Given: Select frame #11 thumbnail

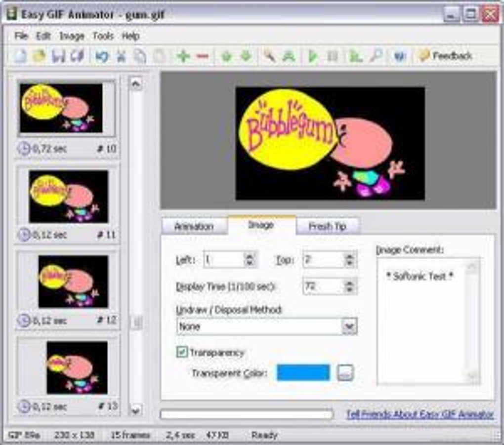Looking at the screenshot, I should (69, 196).
